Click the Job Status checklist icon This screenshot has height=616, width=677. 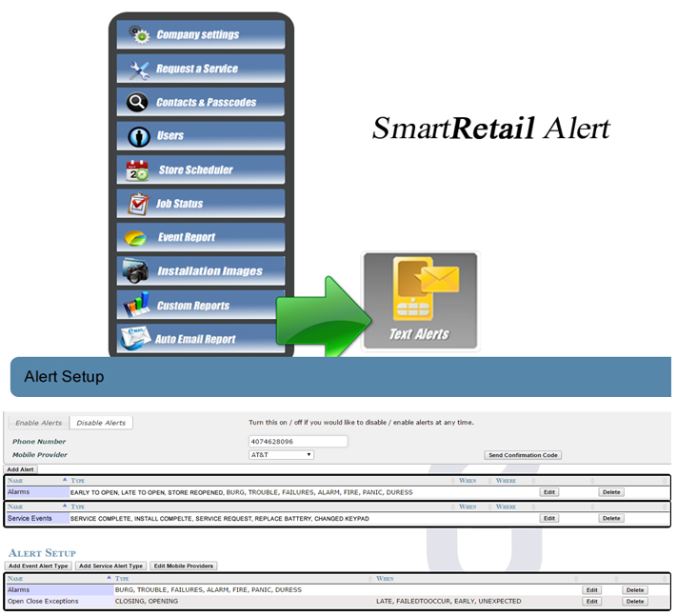(138, 204)
